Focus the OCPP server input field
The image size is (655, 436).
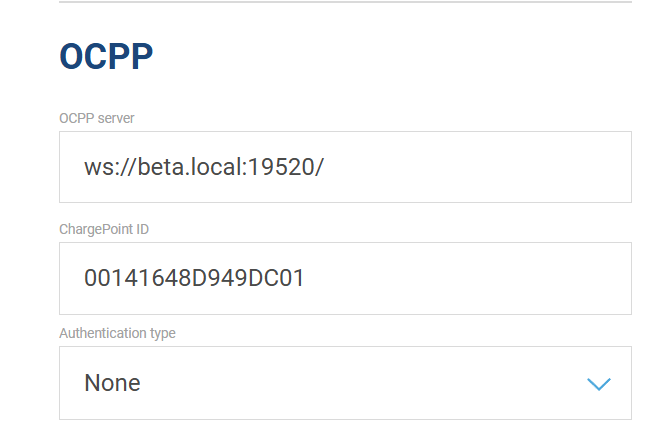(345, 167)
